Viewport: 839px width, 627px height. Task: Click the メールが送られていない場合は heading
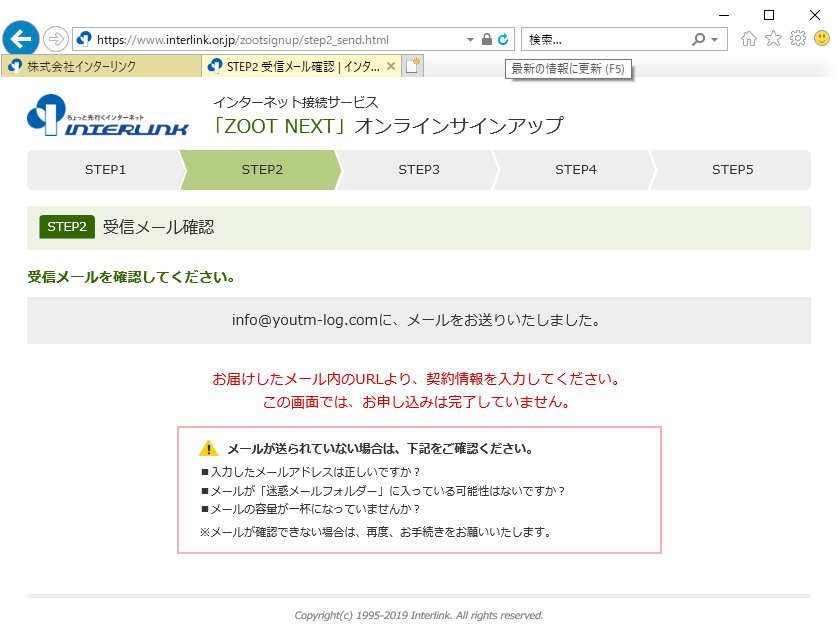(x=380, y=448)
